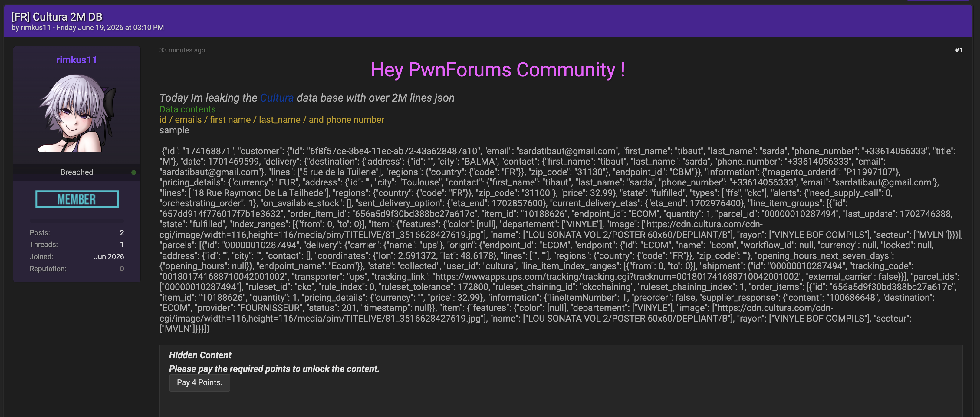
Task: Click the green Data contents label
Action: tap(189, 109)
